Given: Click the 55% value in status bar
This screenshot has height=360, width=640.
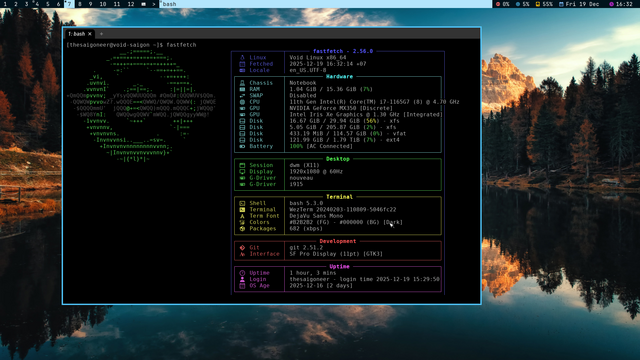Looking at the screenshot, I should coord(548,4).
